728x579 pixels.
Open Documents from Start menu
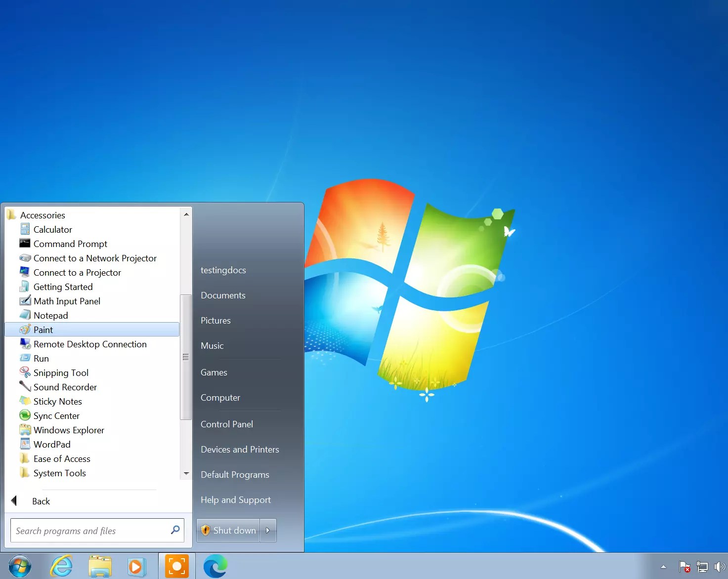[223, 295]
